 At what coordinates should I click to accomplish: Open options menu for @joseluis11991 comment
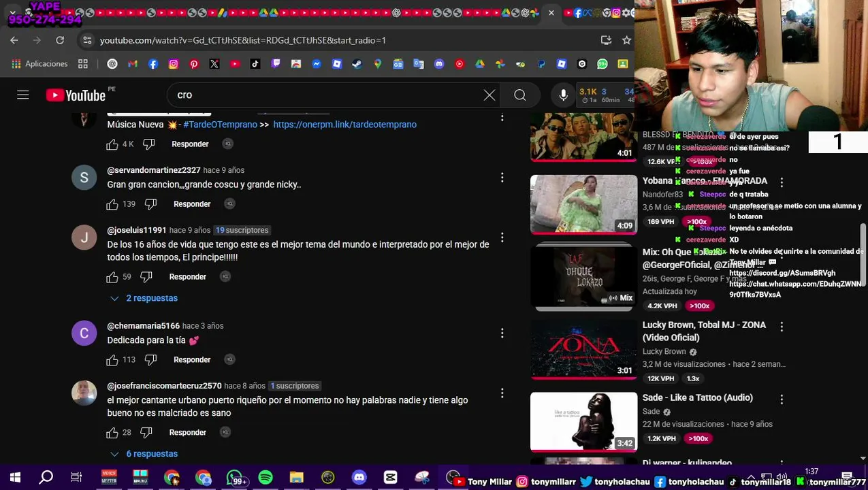click(x=502, y=238)
